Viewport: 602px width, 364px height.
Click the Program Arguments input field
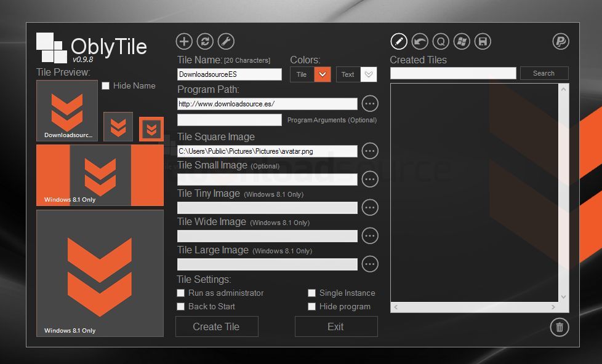click(230, 120)
